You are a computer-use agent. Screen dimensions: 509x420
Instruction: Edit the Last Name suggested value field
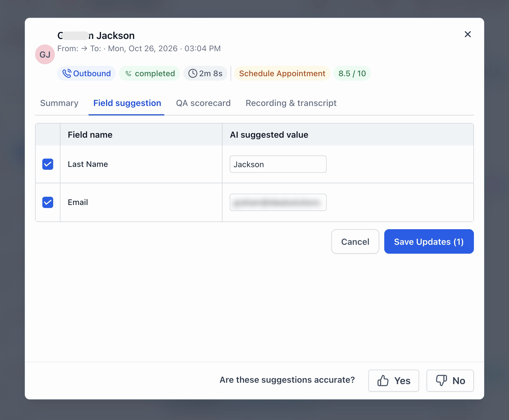pos(278,164)
